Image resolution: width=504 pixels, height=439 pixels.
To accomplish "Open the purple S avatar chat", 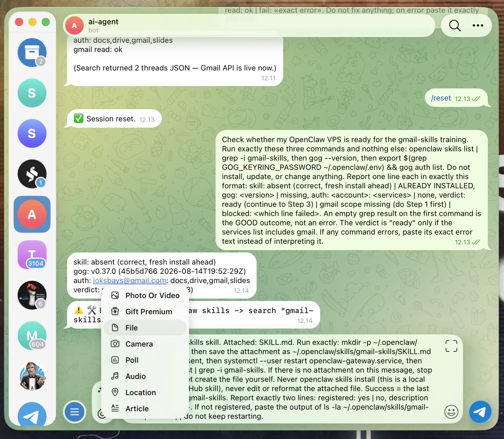I will coord(32,133).
